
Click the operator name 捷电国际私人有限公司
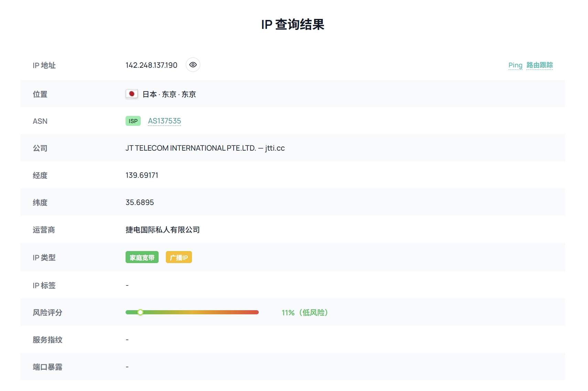[162, 230]
